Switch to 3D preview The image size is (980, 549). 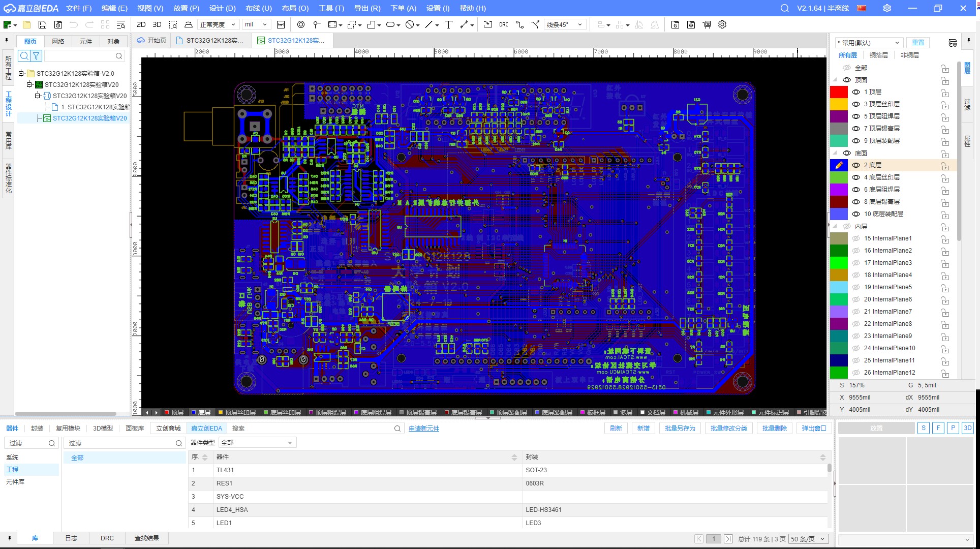pos(157,24)
